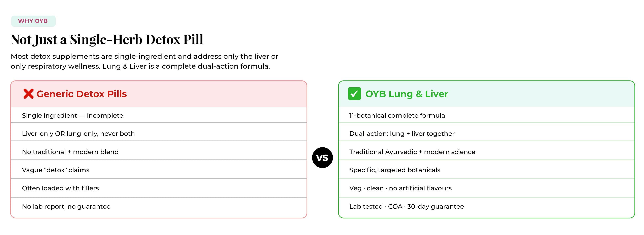Click Dual-action: lung + liver together row

pyautogui.click(x=486, y=133)
